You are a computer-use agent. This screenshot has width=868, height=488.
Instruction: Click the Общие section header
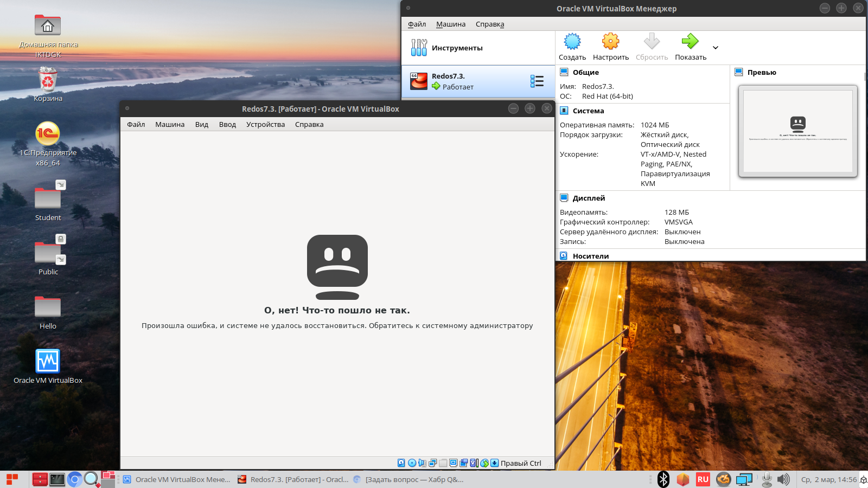(586, 72)
